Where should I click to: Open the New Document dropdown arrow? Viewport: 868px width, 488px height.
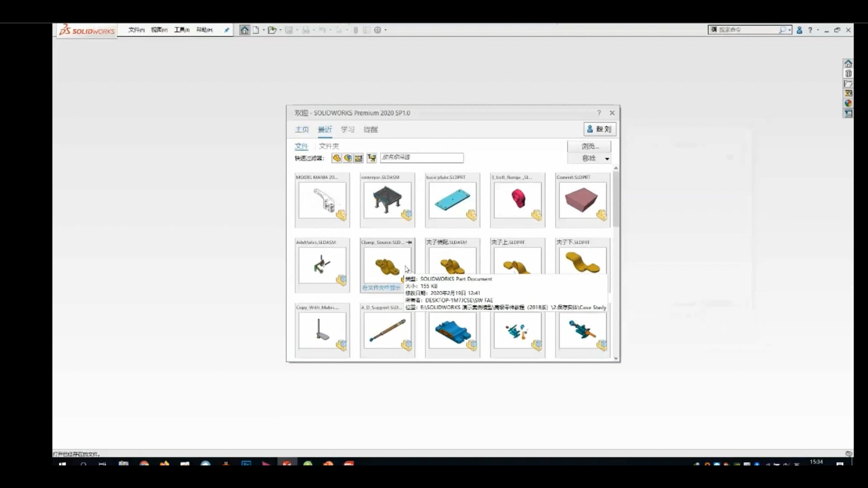click(263, 29)
